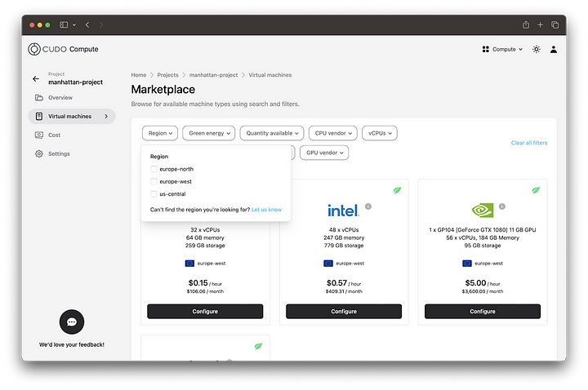The width and height of the screenshot is (588, 390).
Task: Open the Quantity available filter dropdown
Action: [x=272, y=133]
